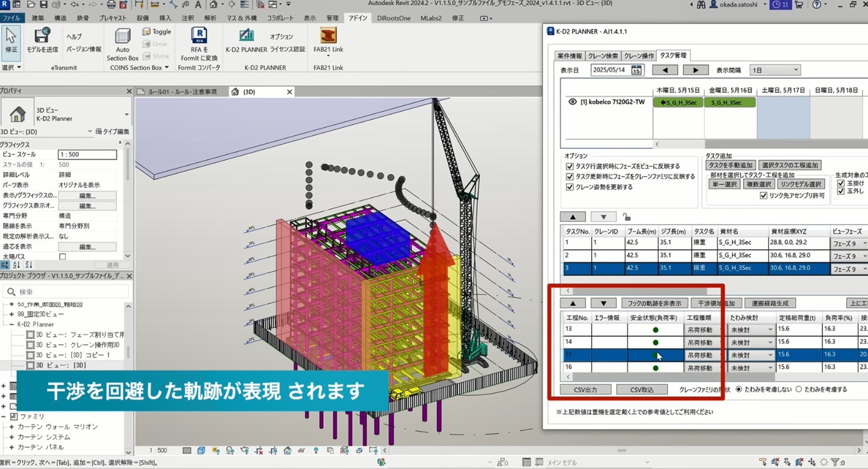Toggle kobelco 7120G2-TW crane visibility eye

point(572,102)
